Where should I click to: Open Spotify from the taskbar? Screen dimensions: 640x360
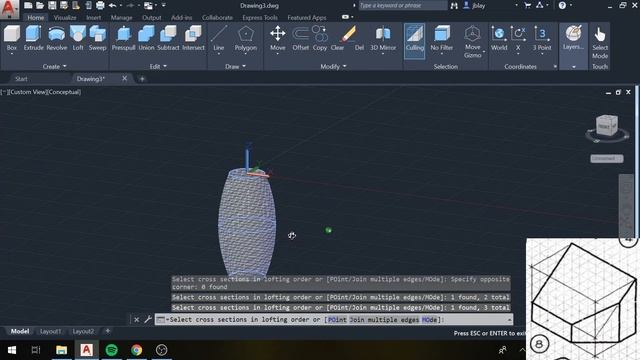coord(111,350)
